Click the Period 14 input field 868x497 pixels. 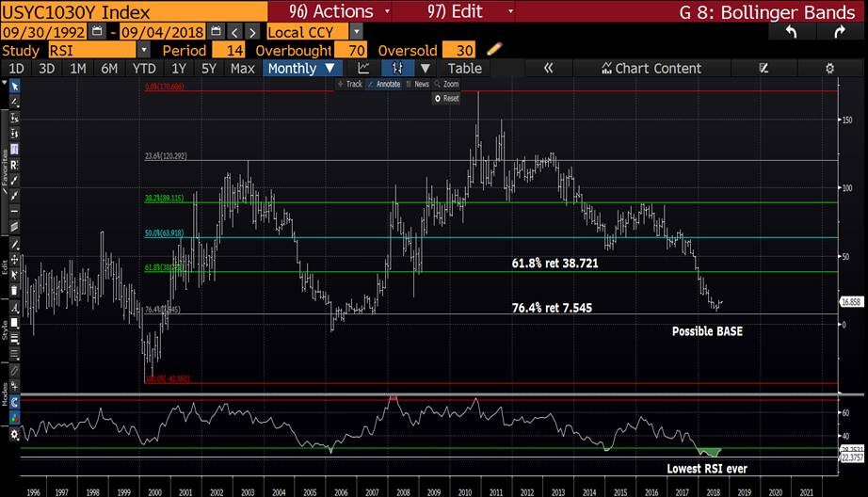(x=229, y=51)
